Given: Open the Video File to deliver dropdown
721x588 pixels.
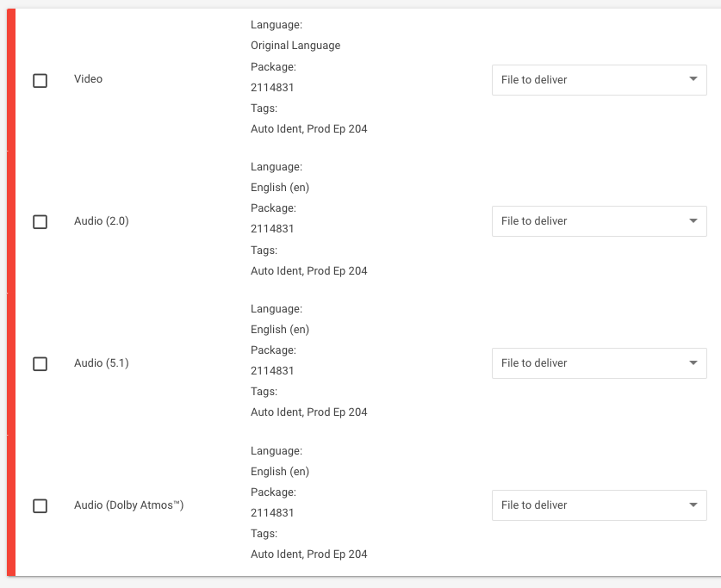Looking at the screenshot, I should 600,80.
